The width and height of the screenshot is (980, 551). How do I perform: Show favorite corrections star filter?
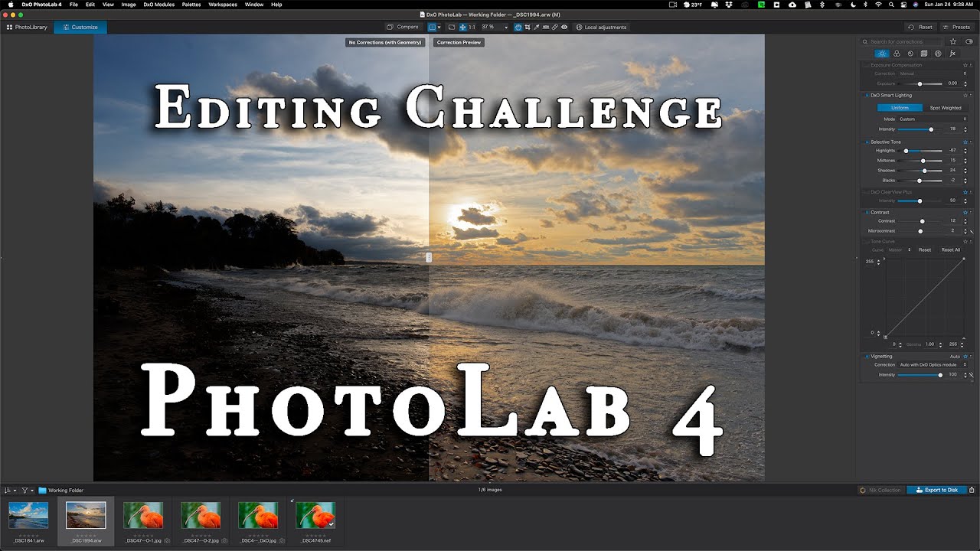pos(953,41)
